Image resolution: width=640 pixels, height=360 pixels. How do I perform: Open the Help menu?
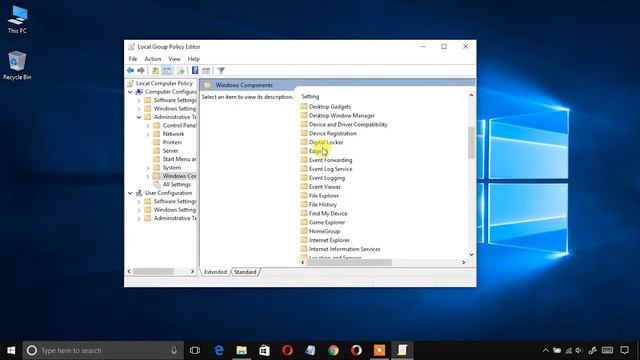point(193,59)
